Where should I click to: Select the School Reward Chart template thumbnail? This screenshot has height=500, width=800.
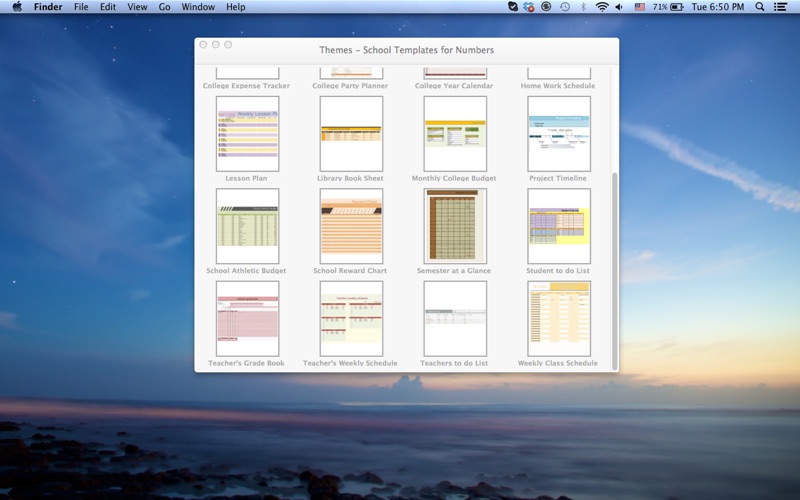(351, 226)
